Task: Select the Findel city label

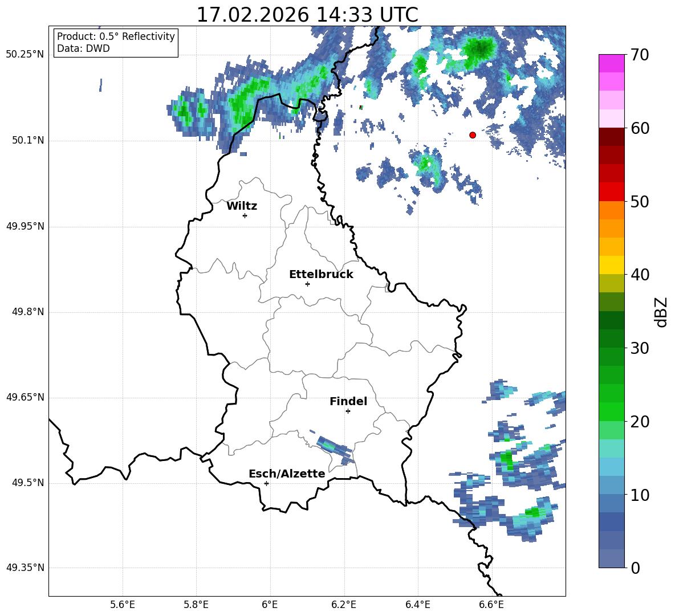Action: (348, 401)
